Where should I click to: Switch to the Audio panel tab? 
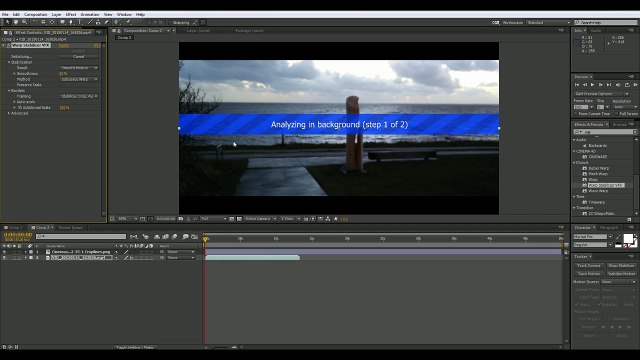point(596,31)
